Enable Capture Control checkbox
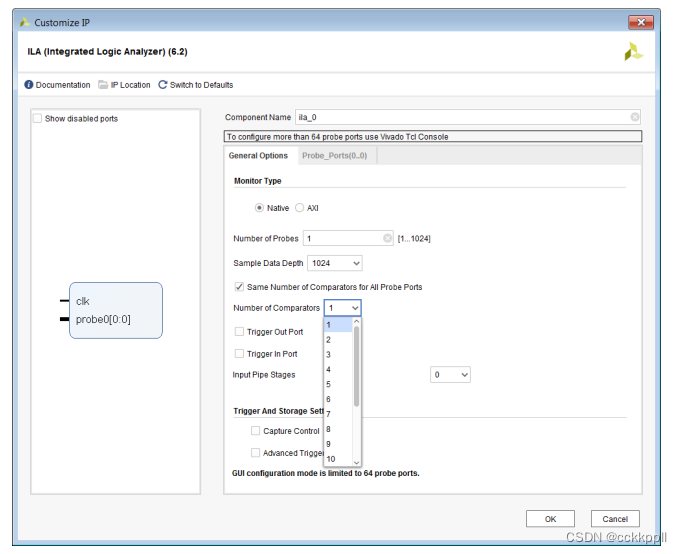 pos(255,431)
